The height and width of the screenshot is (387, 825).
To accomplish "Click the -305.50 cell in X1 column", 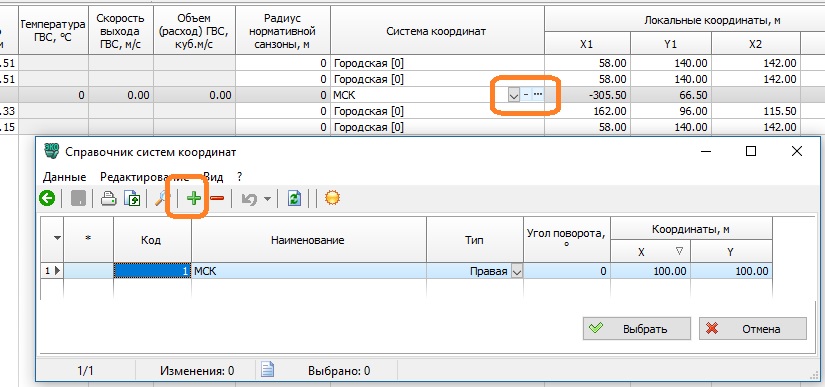I will coord(587,95).
